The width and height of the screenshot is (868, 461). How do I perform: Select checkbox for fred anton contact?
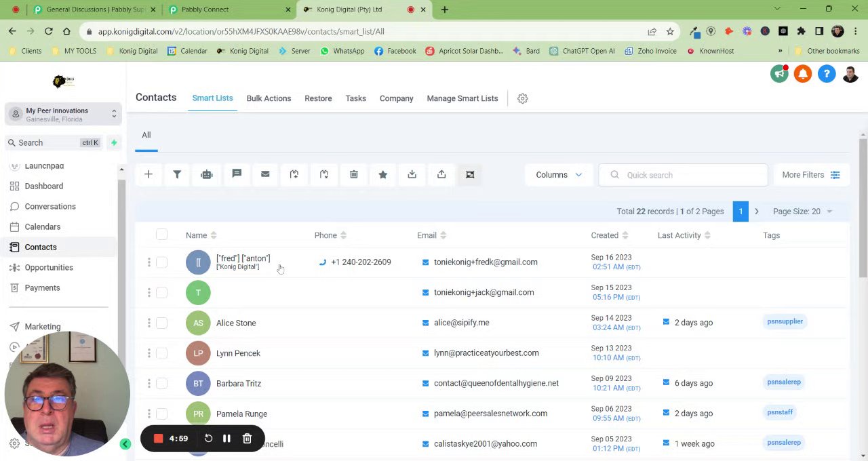pos(161,262)
